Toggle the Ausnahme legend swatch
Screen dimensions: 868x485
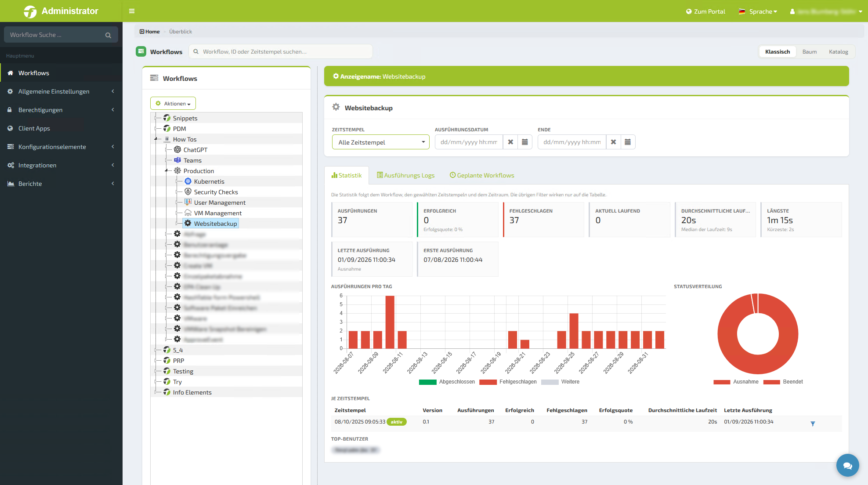[x=722, y=382]
